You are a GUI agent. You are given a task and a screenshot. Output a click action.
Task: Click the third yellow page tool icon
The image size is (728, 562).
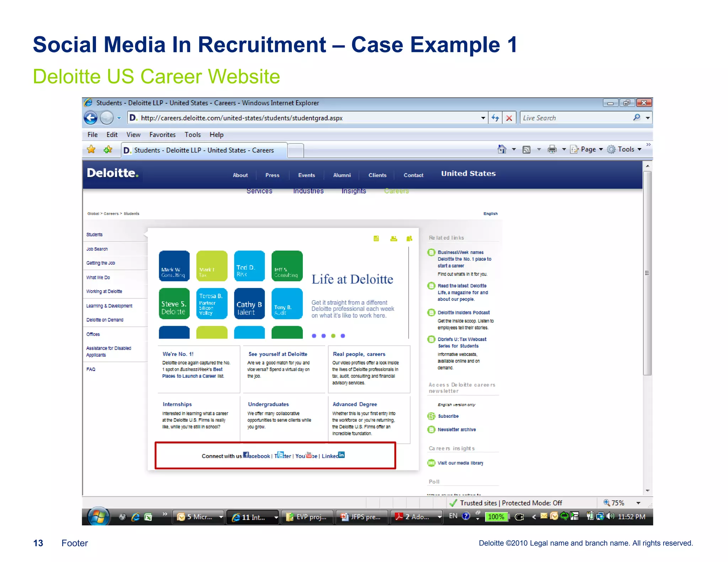409,238
